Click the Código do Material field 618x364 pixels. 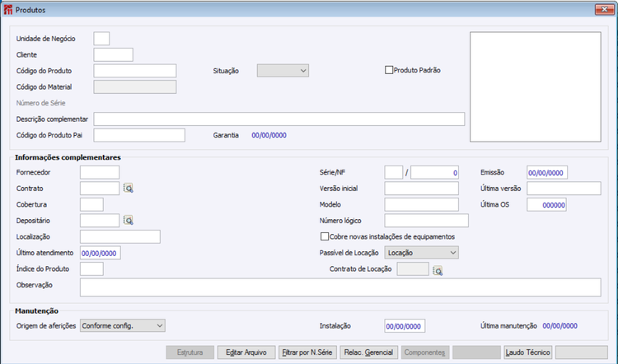coord(135,87)
